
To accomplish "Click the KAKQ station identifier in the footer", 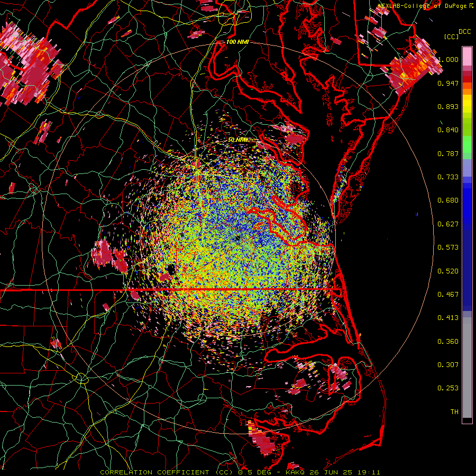I will (296, 472).
